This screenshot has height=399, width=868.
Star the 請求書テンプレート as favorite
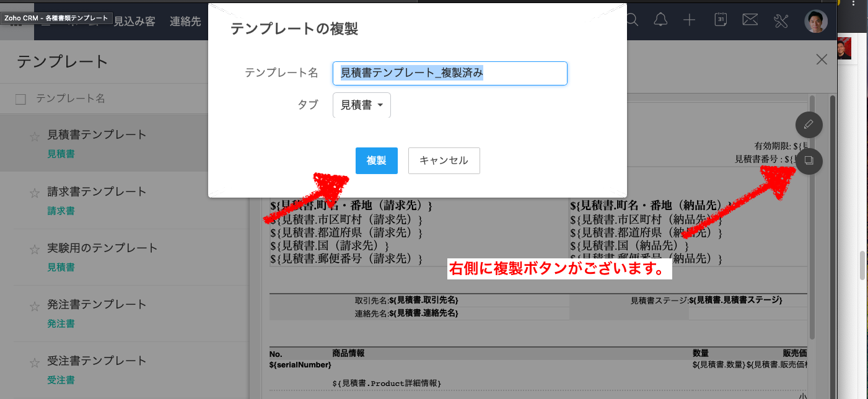coord(34,193)
